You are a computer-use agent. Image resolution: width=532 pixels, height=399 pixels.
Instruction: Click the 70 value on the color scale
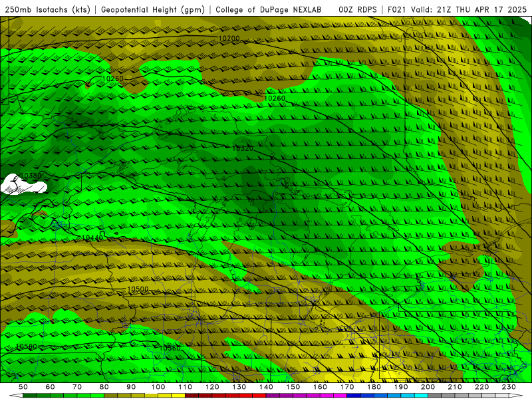77,387
